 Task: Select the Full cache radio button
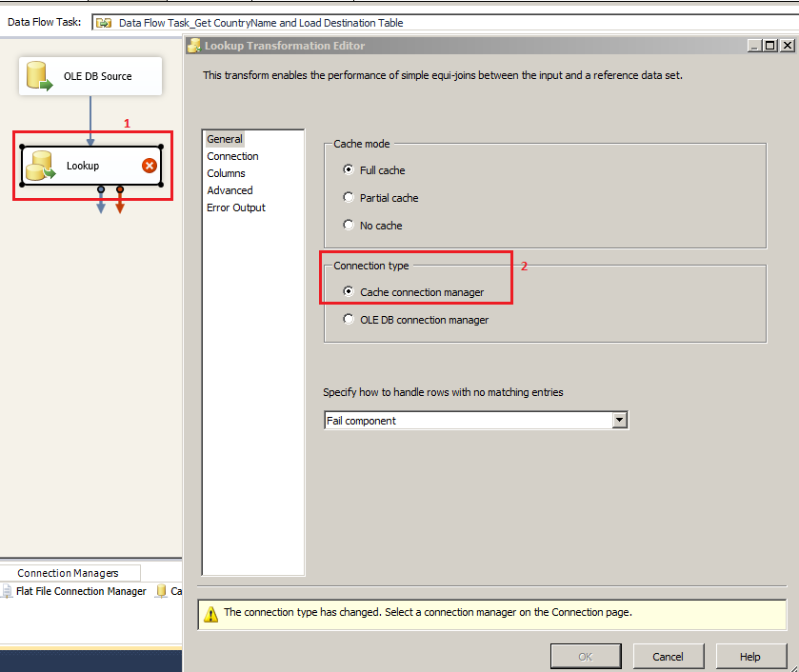tap(348, 169)
